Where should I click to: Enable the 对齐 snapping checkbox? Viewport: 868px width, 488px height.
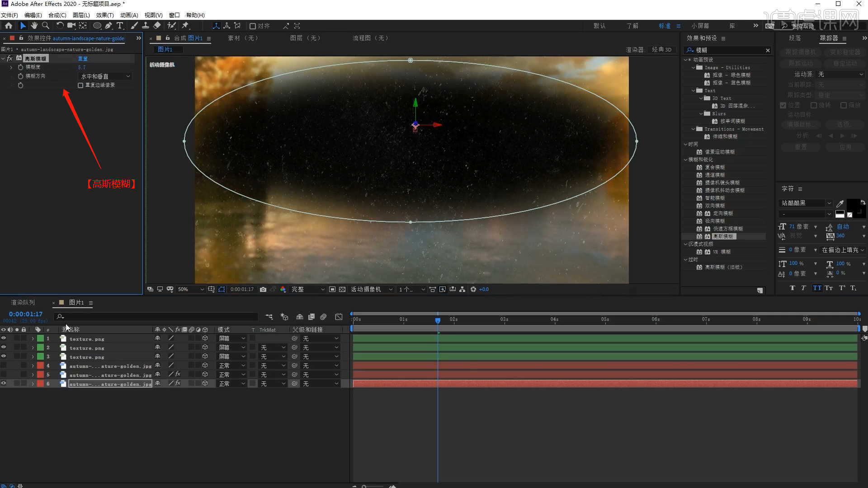pyautogui.click(x=253, y=26)
